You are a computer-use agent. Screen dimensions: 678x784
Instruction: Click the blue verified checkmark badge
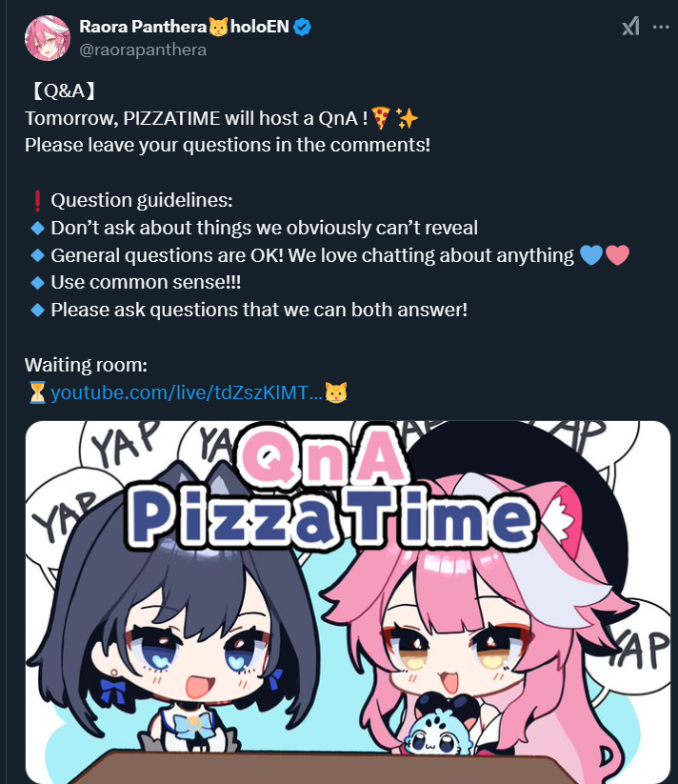tap(302, 27)
